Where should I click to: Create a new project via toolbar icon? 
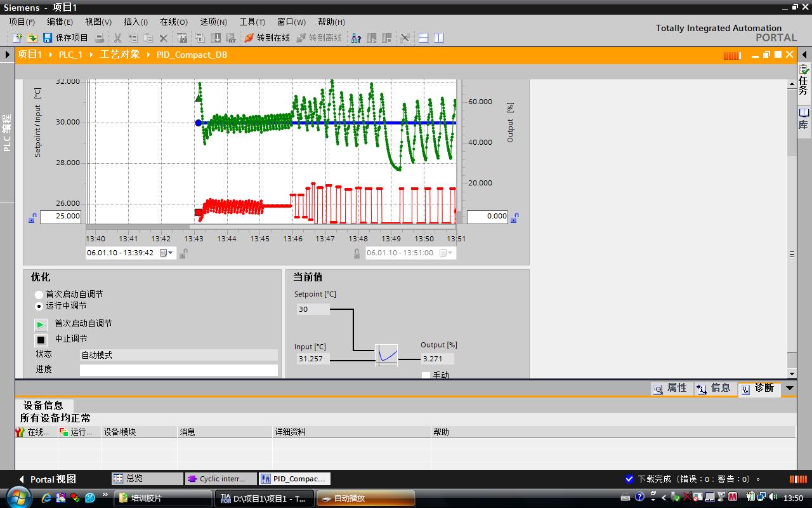click(x=18, y=38)
